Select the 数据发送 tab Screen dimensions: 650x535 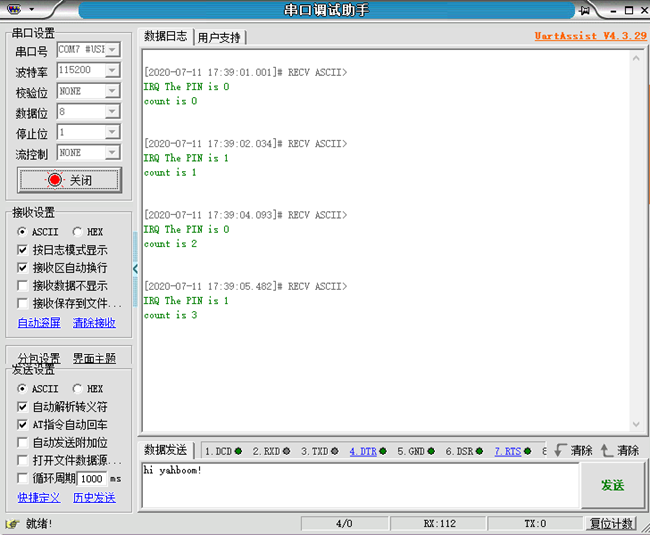[x=165, y=450]
